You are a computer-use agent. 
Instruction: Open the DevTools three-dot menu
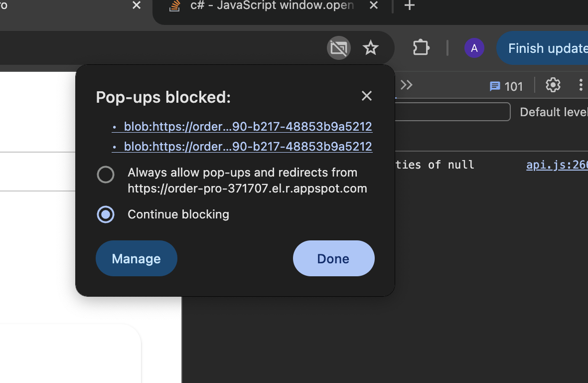pos(581,85)
